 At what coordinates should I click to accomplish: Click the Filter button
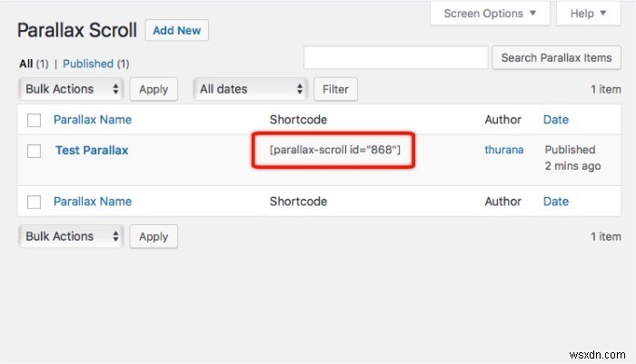(x=335, y=89)
